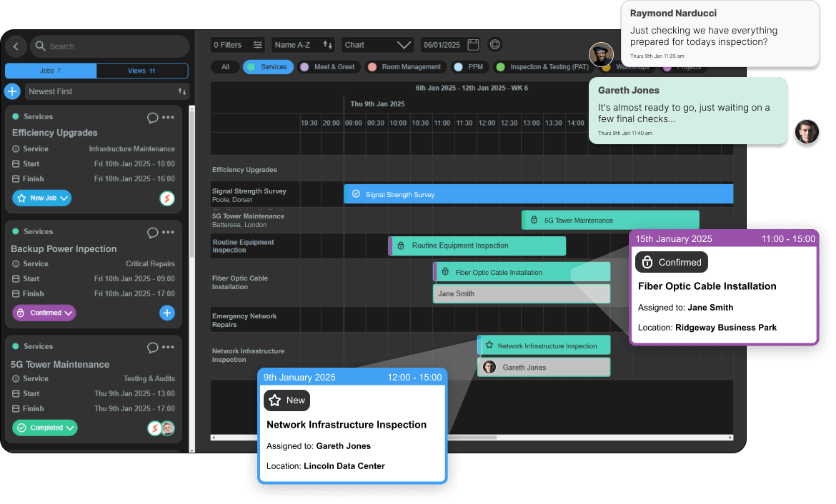The image size is (836, 504).
Task: Toggle the PPM category filter chip
Action: click(469, 67)
